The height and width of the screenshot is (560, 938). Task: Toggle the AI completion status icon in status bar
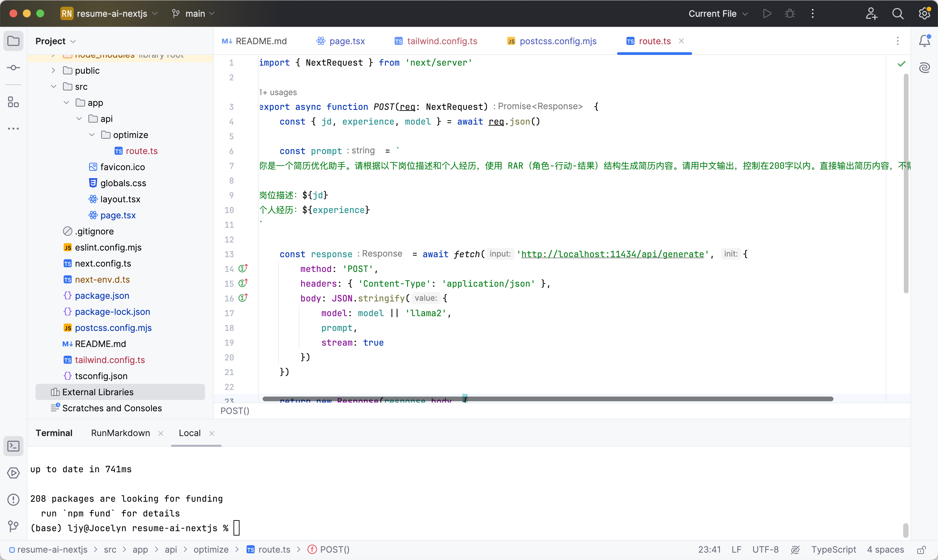(x=795, y=549)
